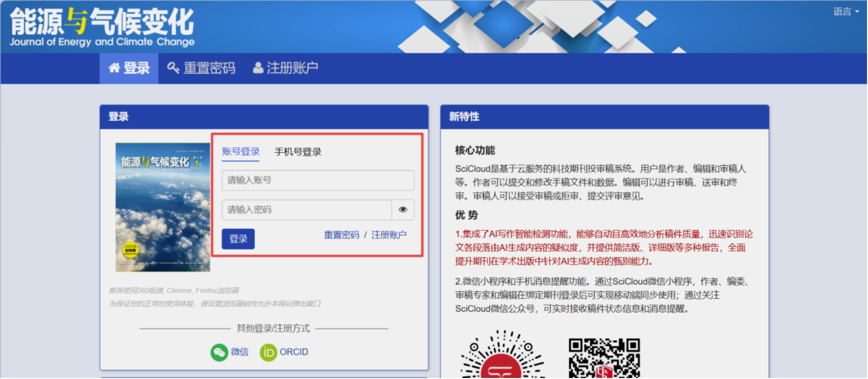The width and height of the screenshot is (868, 379).
Task: Click the journal cover thumbnail image
Action: tap(163, 207)
